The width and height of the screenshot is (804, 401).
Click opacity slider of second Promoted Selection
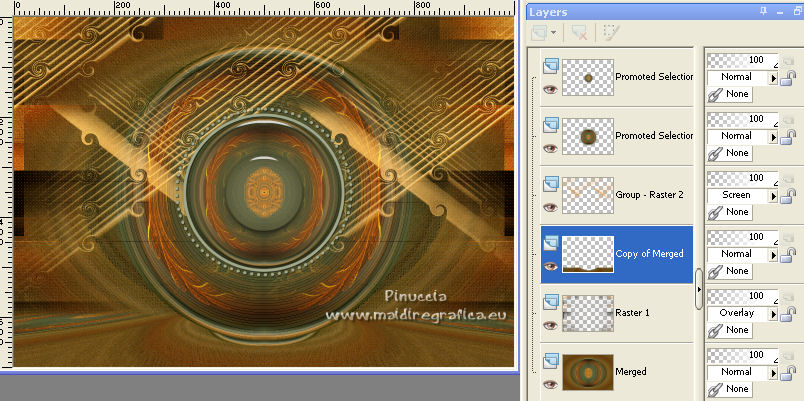pyautogui.click(x=742, y=119)
